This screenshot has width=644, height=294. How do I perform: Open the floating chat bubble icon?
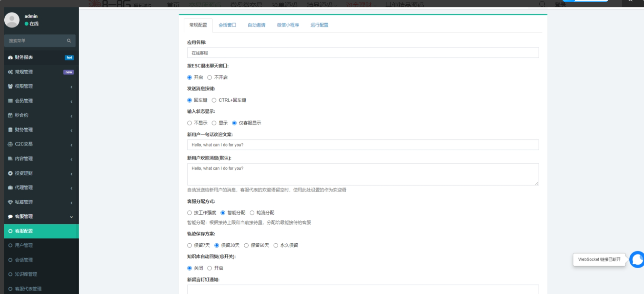637,259
